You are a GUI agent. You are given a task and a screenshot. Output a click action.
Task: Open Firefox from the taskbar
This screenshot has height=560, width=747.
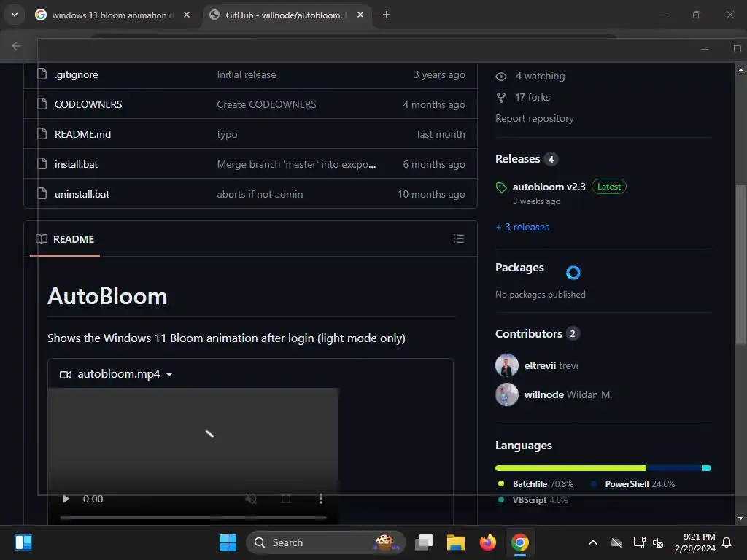488,542
